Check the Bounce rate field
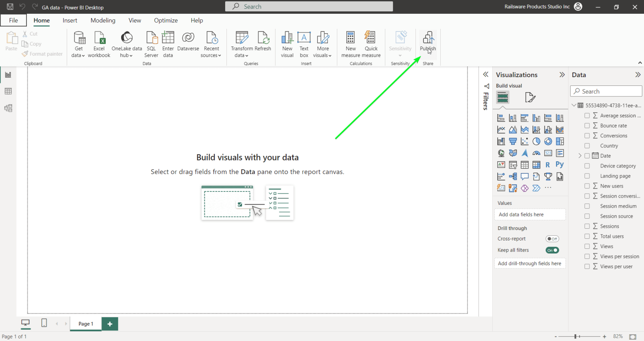The height and width of the screenshot is (341, 644). point(587,125)
